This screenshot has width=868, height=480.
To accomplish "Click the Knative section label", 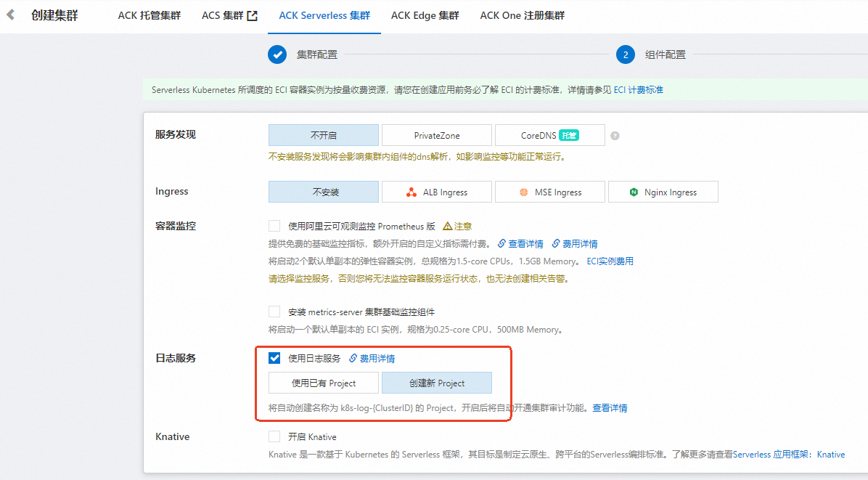I will pyautogui.click(x=172, y=437).
